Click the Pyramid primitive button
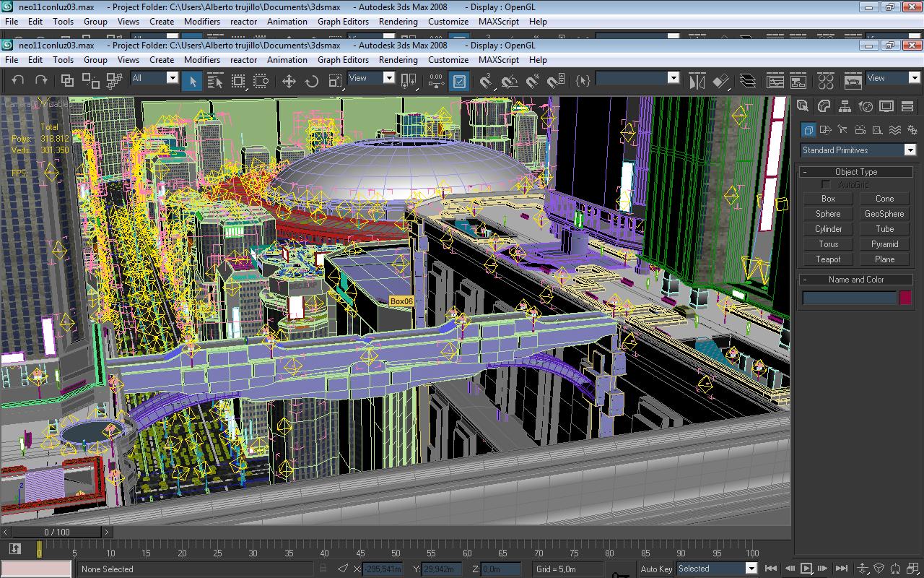 point(884,244)
